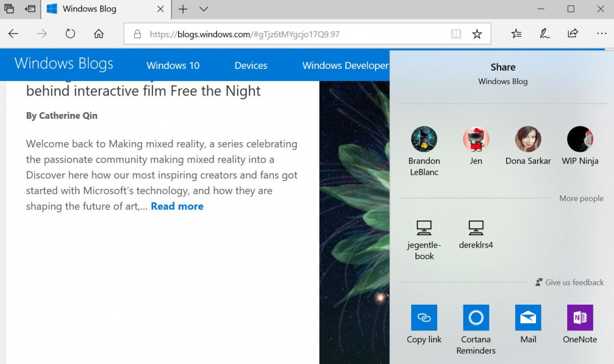Screen dimensions: 614x364
Task: Open Settings and more ellipsis menu
Action: (x=601, y=34)
